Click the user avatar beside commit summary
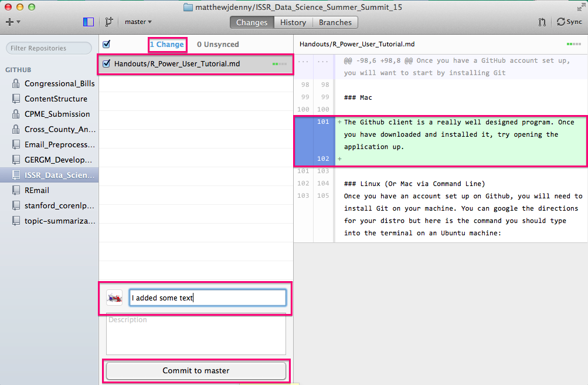This screenshot has width=588, height=385. (114, 298)
